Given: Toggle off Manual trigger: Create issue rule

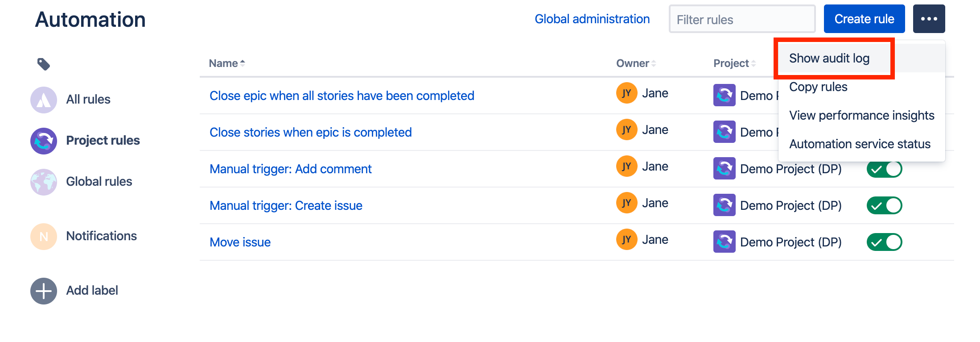Looking at the screenshot, I should point(884,206).
